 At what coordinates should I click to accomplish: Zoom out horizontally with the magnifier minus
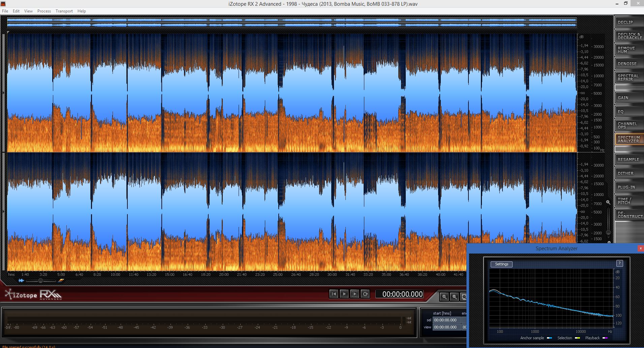[x=454, y=297]
